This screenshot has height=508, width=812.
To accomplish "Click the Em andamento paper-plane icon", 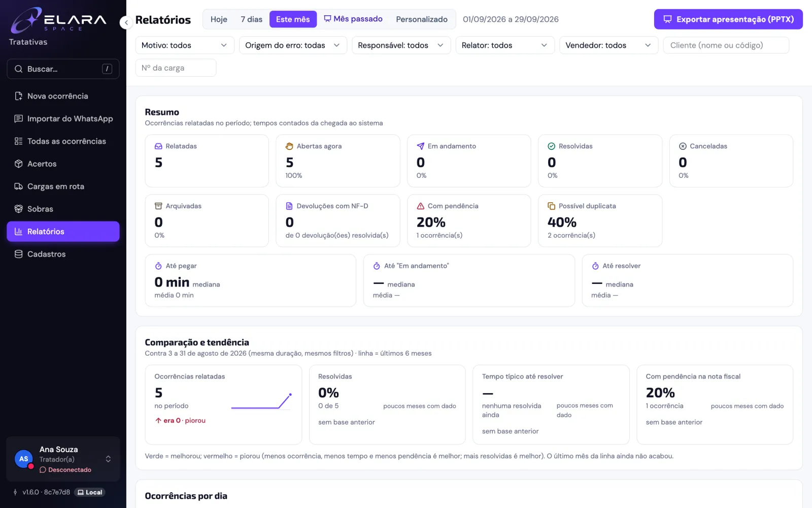I will point(420,146).
